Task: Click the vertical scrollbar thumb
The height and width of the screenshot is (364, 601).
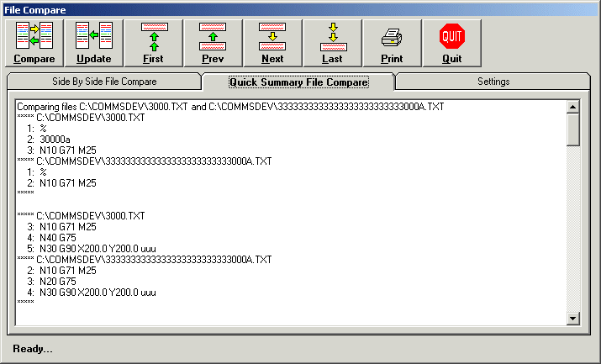Action: coord(573,129)
